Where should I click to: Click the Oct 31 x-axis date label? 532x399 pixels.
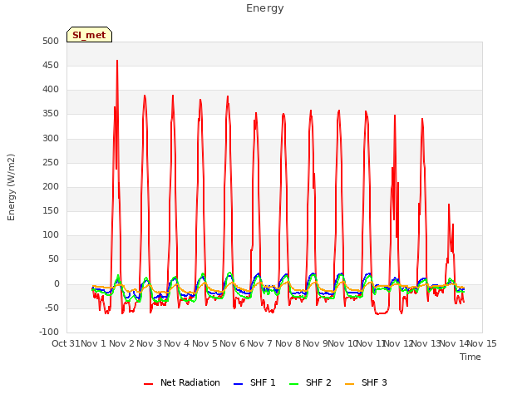[x=66, y=343]
